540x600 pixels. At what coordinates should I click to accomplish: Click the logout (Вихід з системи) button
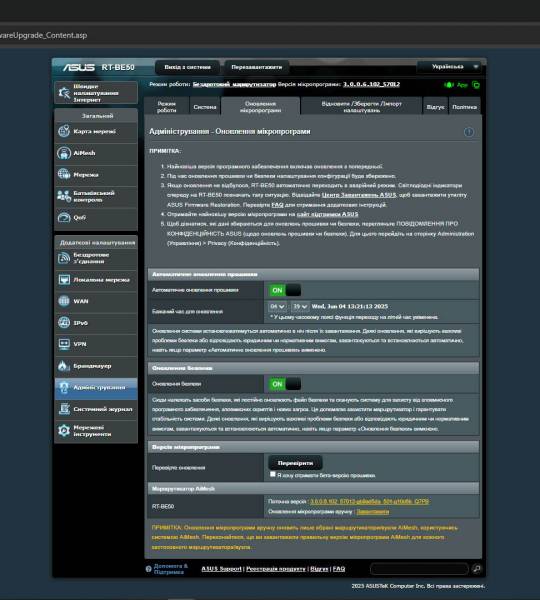(x=188, y=67)
